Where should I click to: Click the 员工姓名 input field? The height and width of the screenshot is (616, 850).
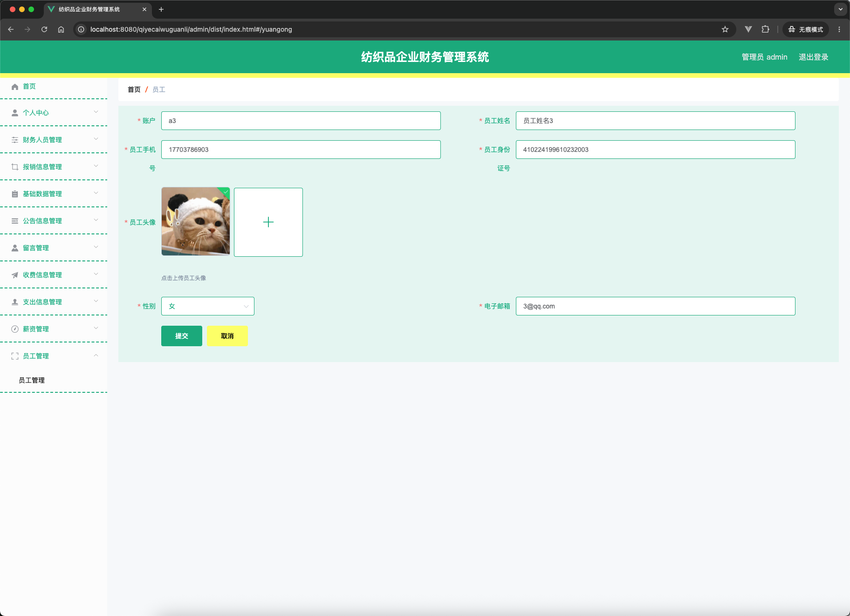click(656, 121)
